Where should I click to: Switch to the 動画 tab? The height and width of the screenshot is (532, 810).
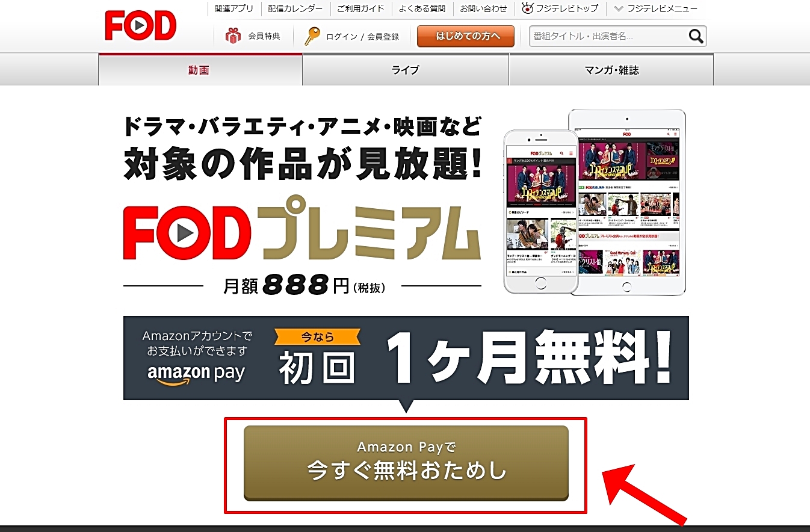tap(200, 70)
